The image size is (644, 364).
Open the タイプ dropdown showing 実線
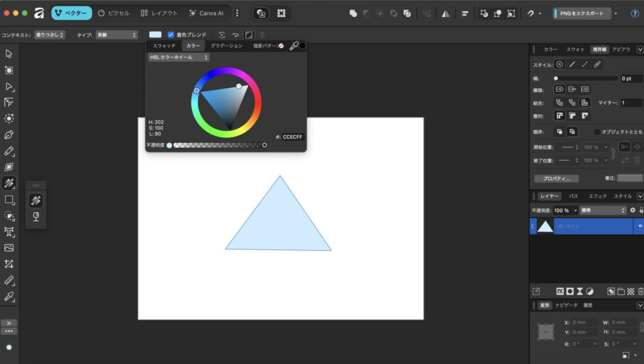tap(116, 35)
